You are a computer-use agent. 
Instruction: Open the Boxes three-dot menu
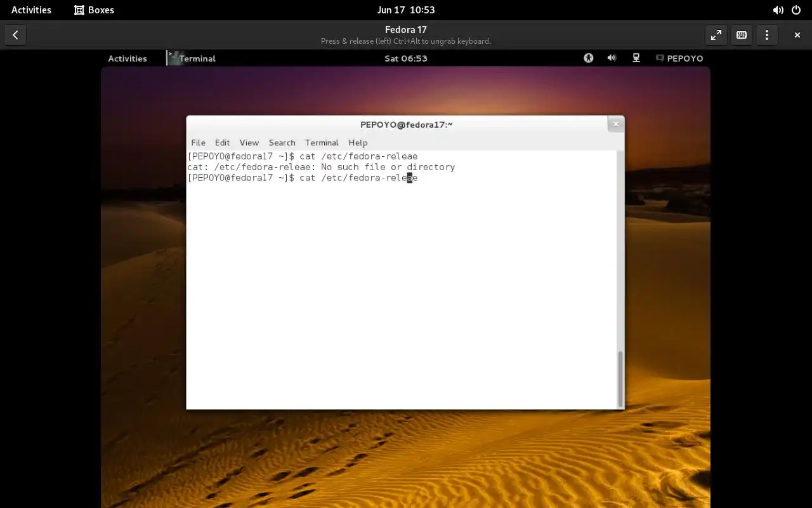click(x=767, y=35)
